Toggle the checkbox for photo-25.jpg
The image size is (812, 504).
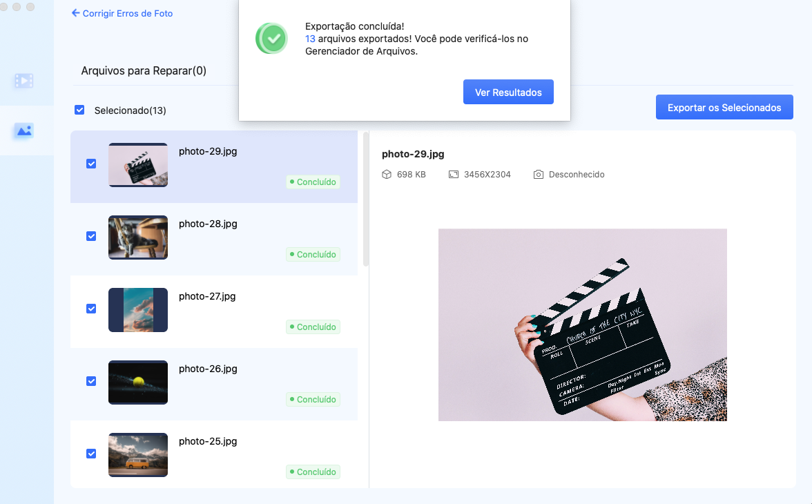click(x=90, y=454)
